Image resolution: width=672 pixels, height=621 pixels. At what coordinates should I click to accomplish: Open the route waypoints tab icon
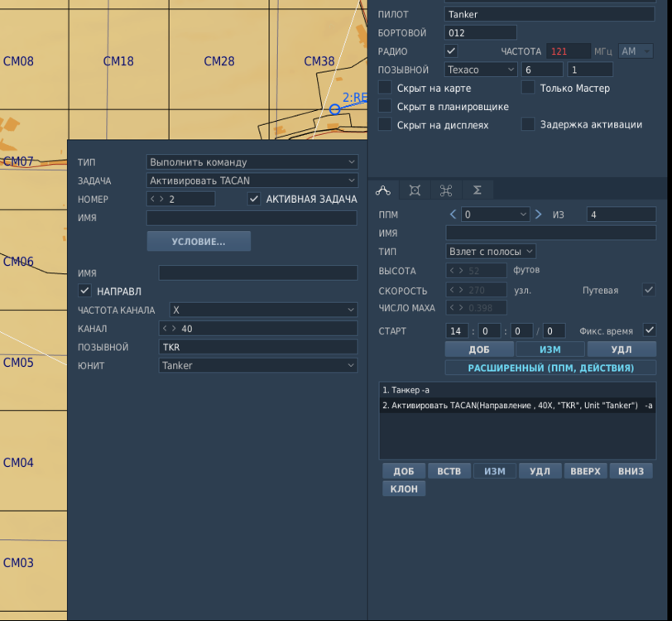383,190
